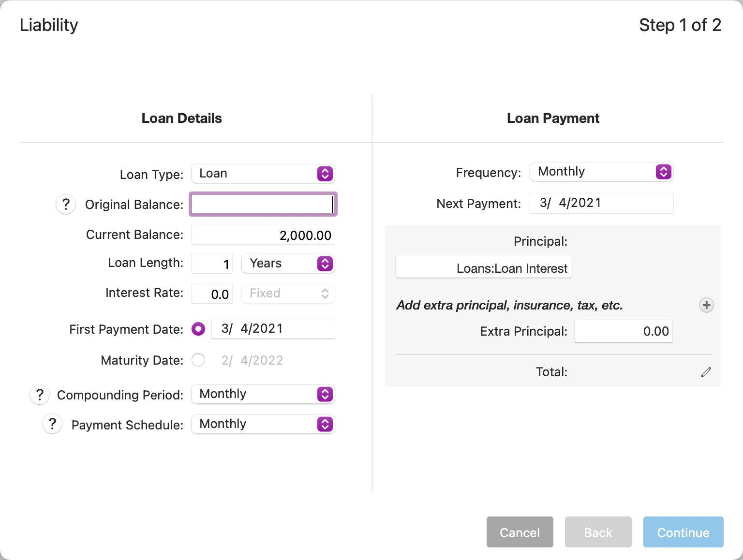Click the help icon beside Compounding Period
Image resolution: width=743 pixels, height=560 pixels.
click(x=40, y=395)
